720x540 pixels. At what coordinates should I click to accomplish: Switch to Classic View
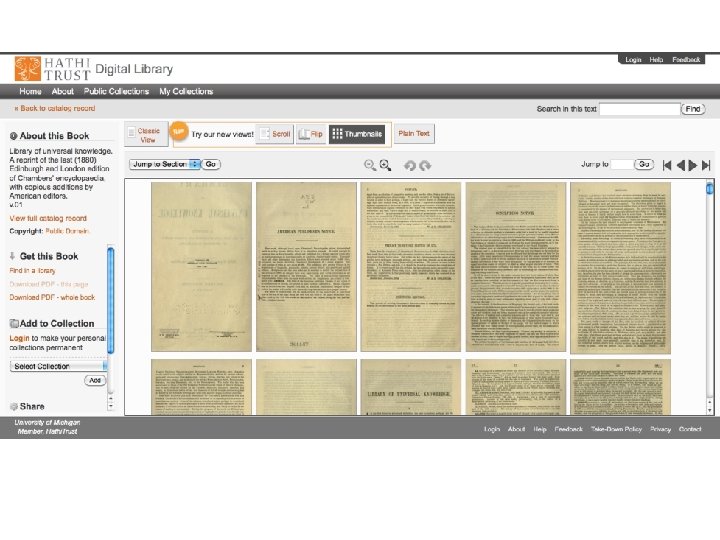point(146,135)
